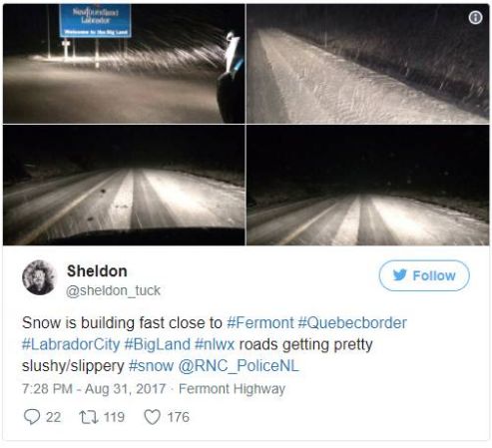Click the Sheldon display name
Image resolution: width=492 pixels, height=448 pixels.
coord(97,271)
